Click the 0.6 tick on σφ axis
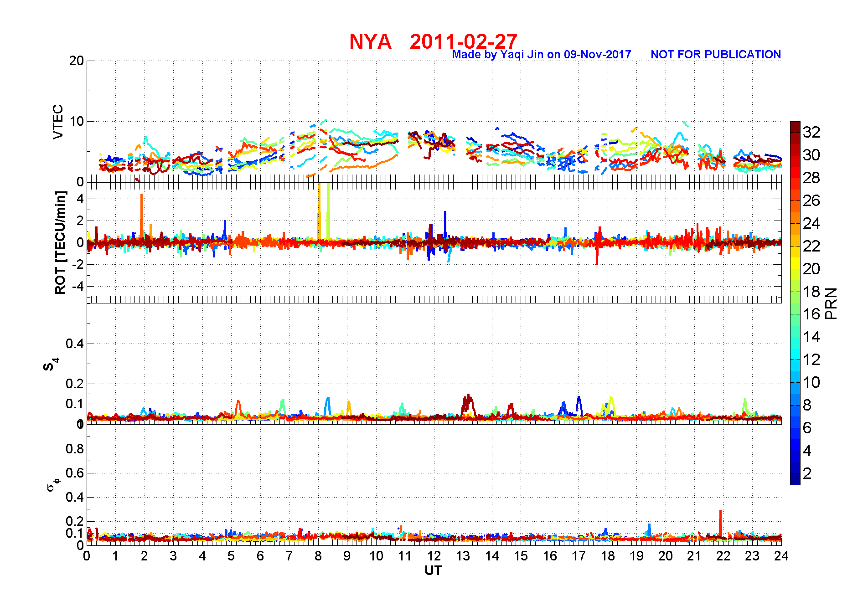This screenshot has width=868, height=606. [75, 473]
